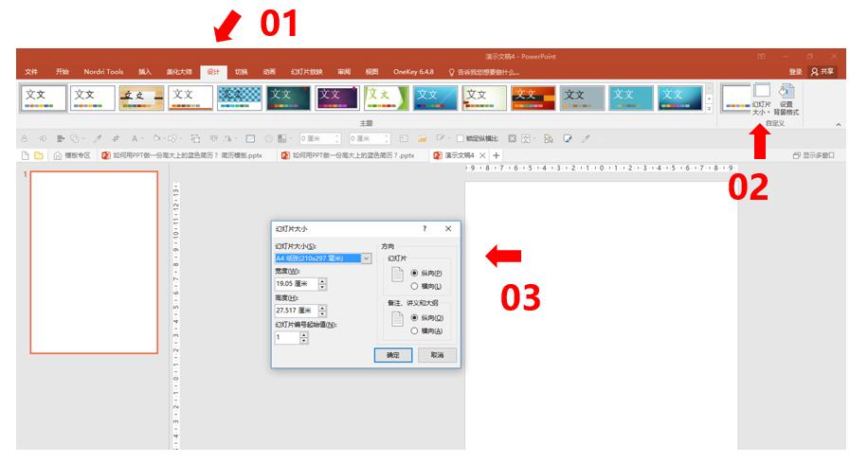Close the 演示文稿4 document tab
This screenshot has width=868, height=463.
click(x=482, y=155)
